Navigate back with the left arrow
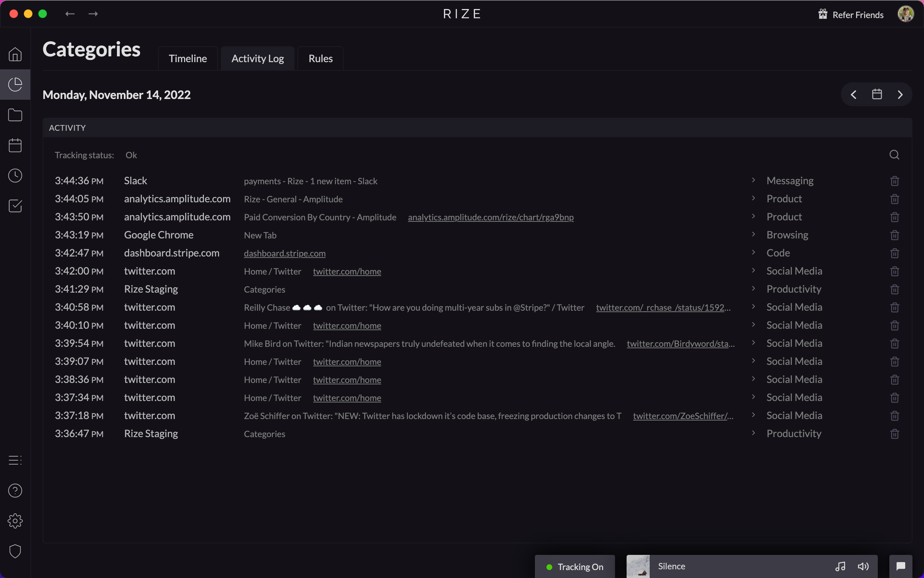The width and height of the screenshot is (924, 578). pos(70,14)
